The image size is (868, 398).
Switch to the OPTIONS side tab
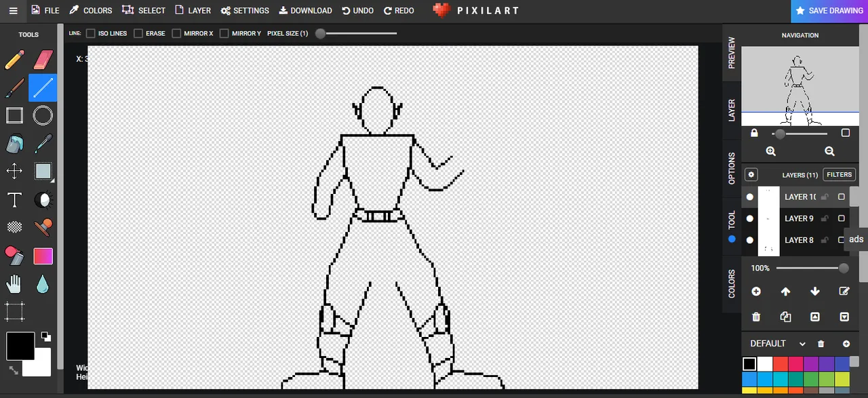click(732, 168)
